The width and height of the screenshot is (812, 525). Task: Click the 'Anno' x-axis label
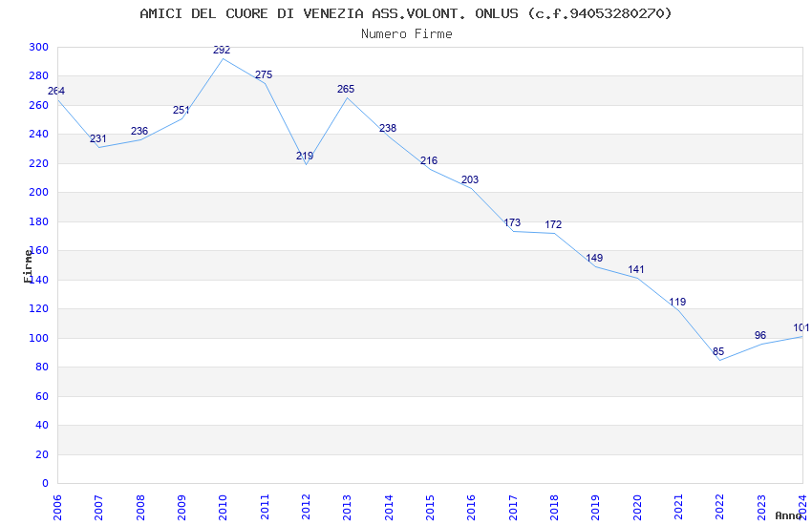pos(788,515)
